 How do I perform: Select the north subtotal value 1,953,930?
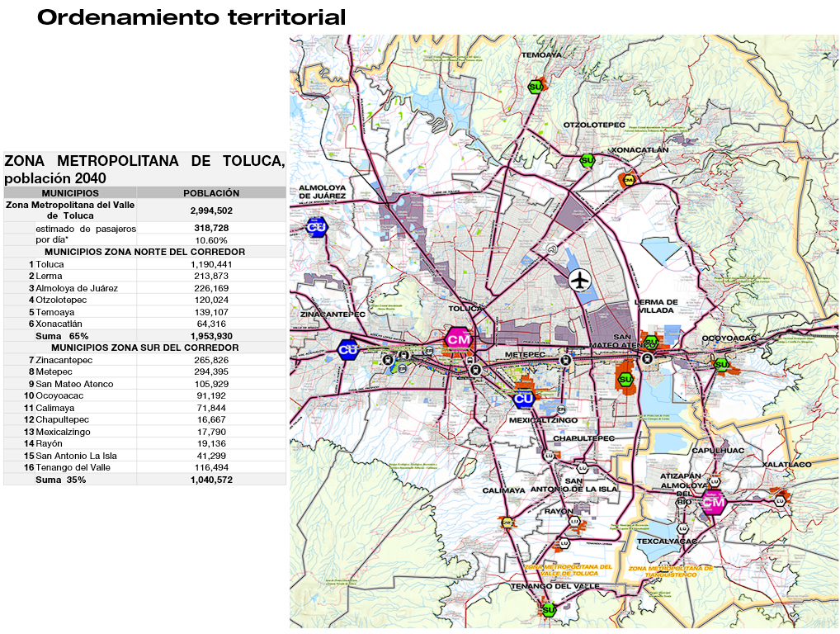[x=211, y=336]
